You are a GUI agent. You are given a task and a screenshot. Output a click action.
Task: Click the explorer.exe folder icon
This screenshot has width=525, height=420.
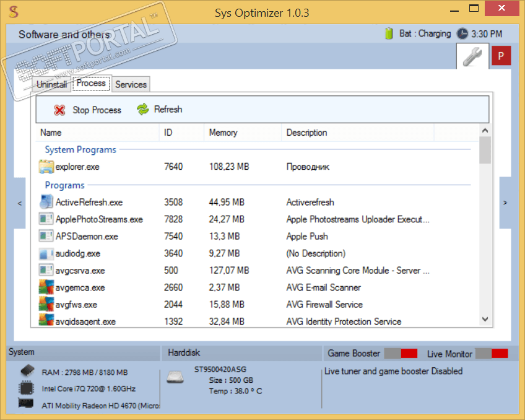click(46, 167)
